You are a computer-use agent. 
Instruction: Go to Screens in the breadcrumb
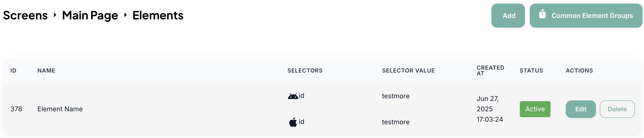pos(25,15)
